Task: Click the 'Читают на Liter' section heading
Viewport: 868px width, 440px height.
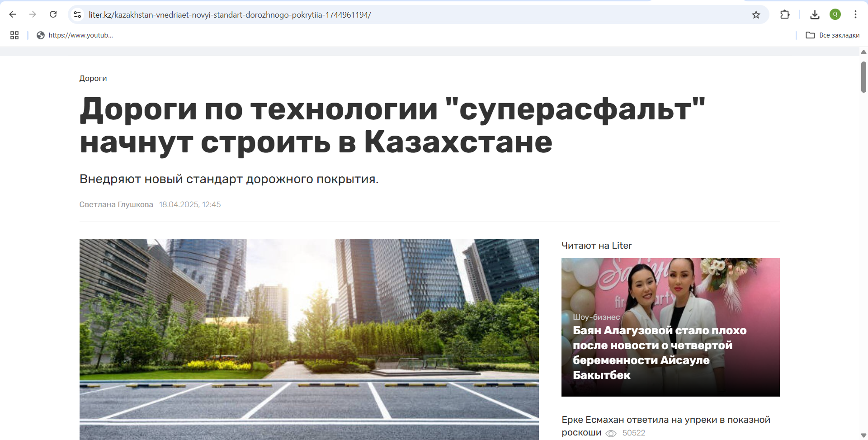Action: tap(597, 246)
